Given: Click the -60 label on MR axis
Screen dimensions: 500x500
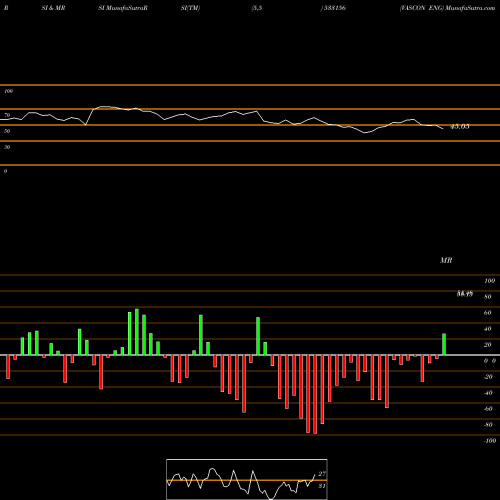Looking at the screenshot, I should (488, 409).
